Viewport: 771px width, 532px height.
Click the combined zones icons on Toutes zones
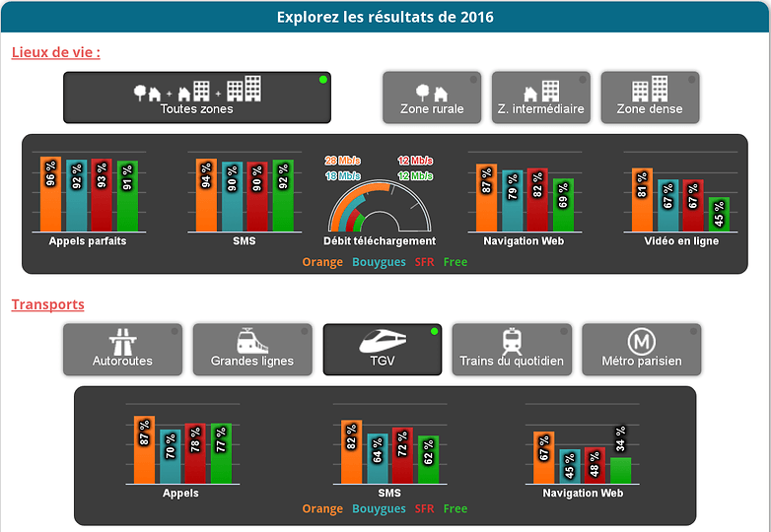[197, 89]
